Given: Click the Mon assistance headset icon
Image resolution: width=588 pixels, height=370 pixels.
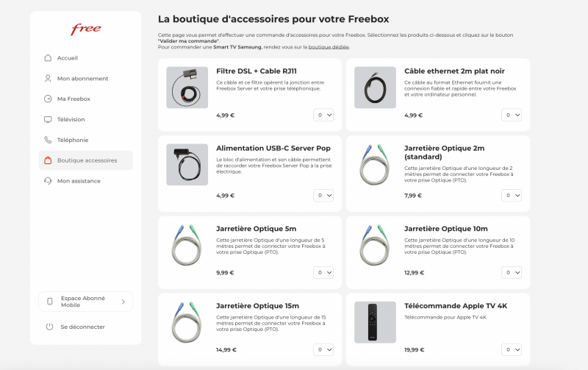Looking at the screenshot, I should [48, 181].
